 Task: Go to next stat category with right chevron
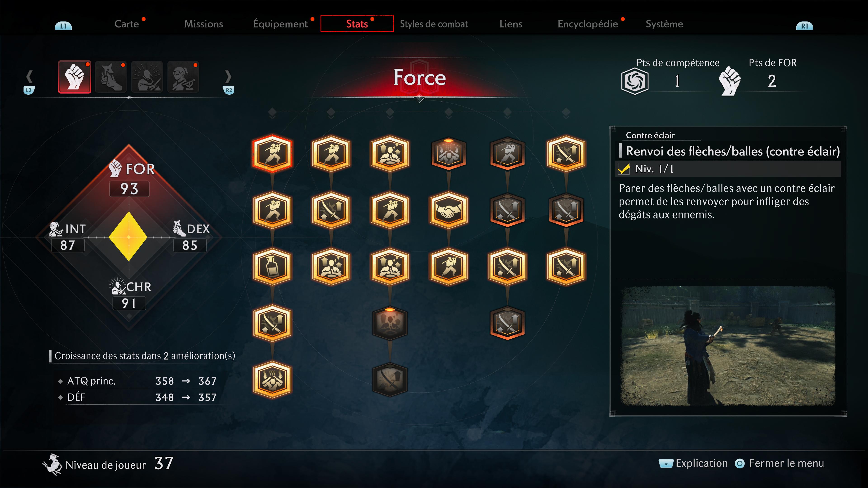(x=228, y=77)
